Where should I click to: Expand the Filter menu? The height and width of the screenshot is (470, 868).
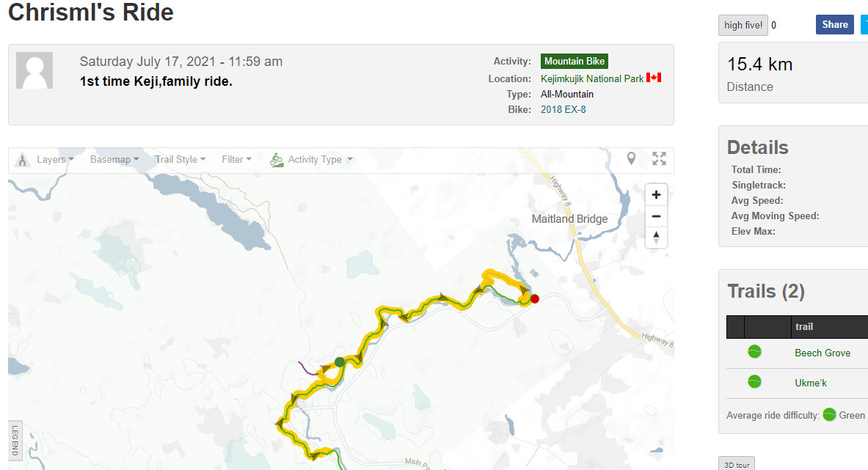click(236, 160)
